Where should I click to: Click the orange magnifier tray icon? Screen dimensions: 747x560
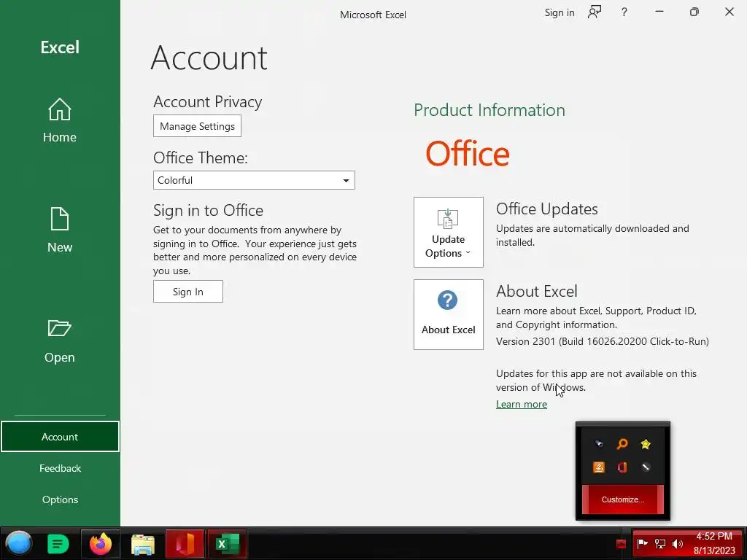(x=622, y=444)
